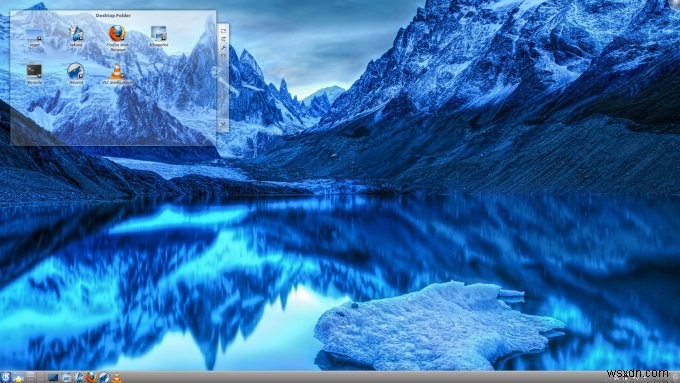This screenshot has width=680, height=383.
Task: Click the widget handle rotate icon
Action: pyautogui.click(x=223, y=39)
